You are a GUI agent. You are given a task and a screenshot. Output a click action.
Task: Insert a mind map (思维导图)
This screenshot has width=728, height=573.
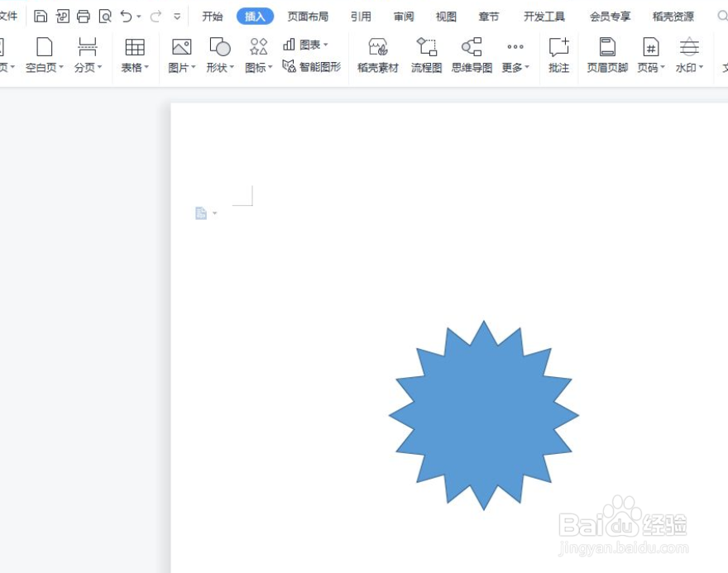[472, 55]
